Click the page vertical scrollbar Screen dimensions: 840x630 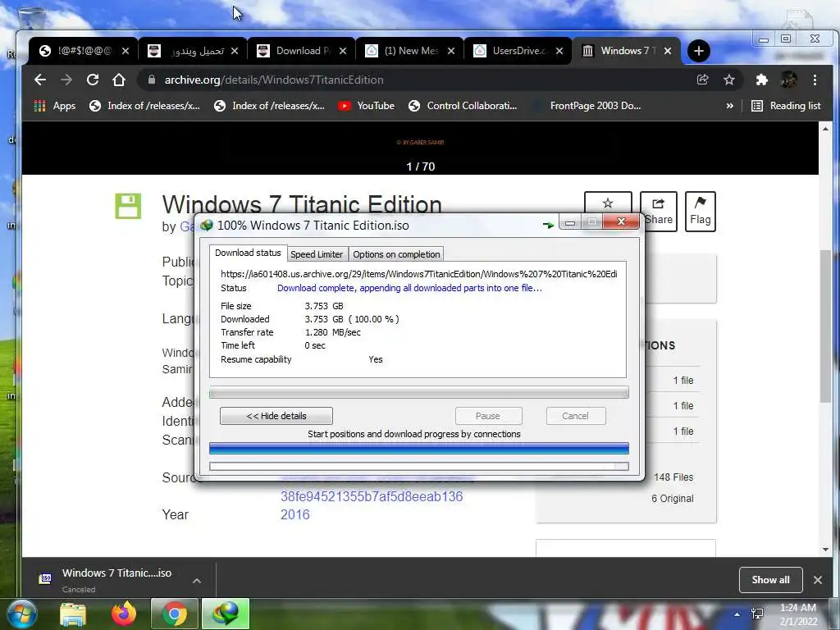pyautogui.click(x=825, y=326)
